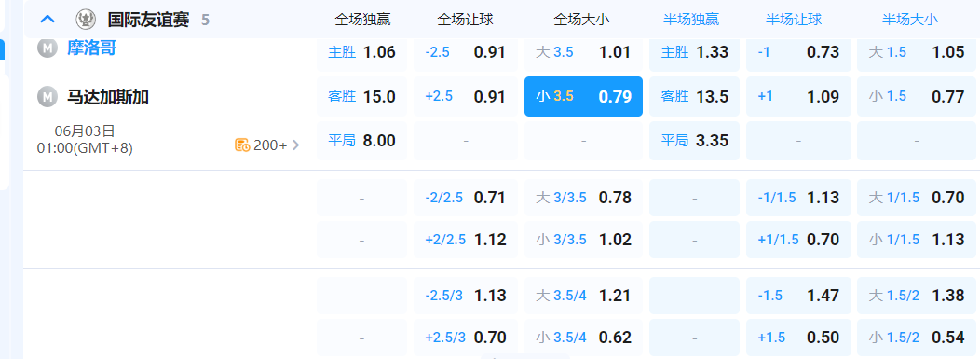Collapse the 国际友谊赛 league section chevron
The image size is (980, 359).
(x=48, y=20)
